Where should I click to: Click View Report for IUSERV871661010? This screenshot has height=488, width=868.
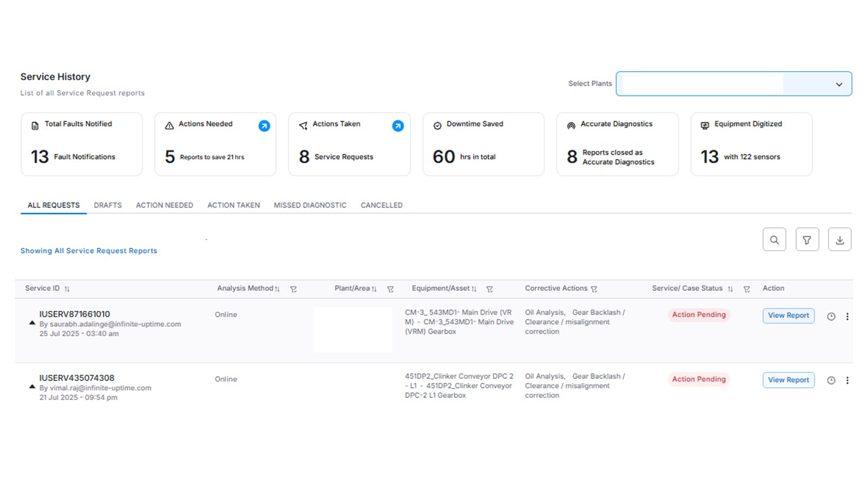click(x=788, y=315)
